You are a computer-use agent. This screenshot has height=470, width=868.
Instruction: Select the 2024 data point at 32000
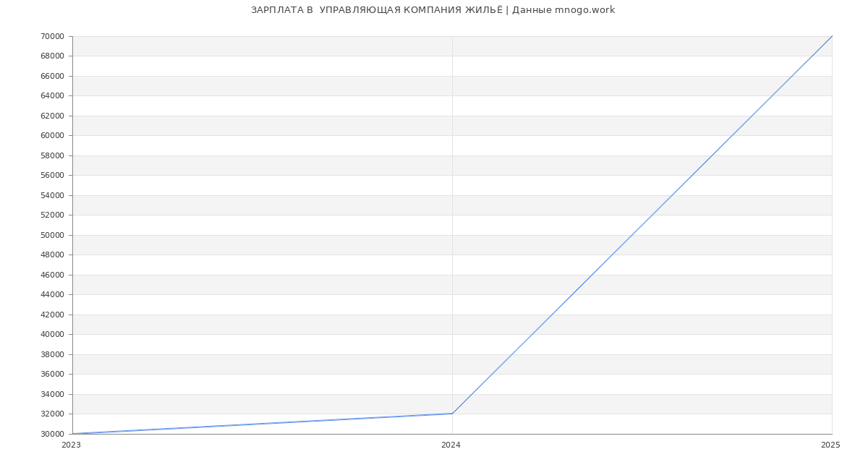click(x=452, y=414)
